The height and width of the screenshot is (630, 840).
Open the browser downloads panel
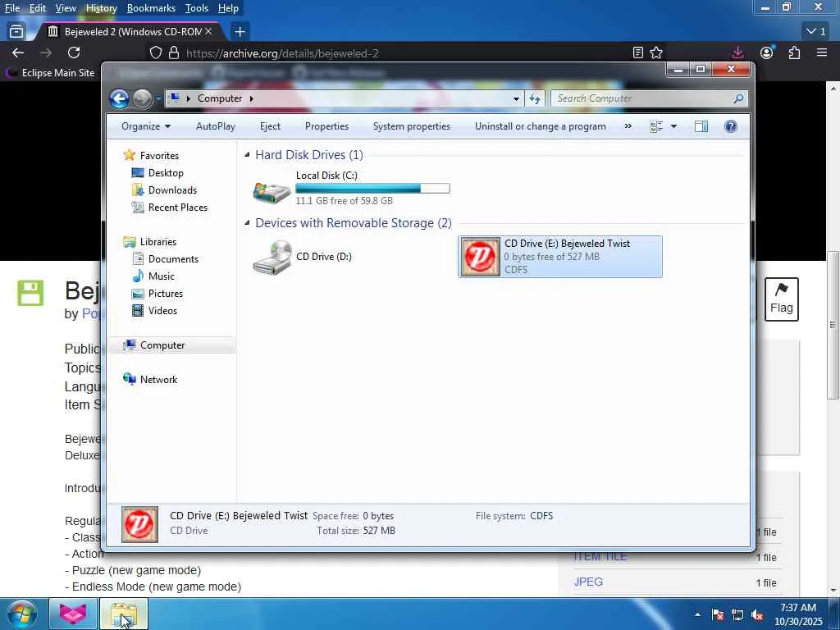pyautogui.click(x=737, y=52)
